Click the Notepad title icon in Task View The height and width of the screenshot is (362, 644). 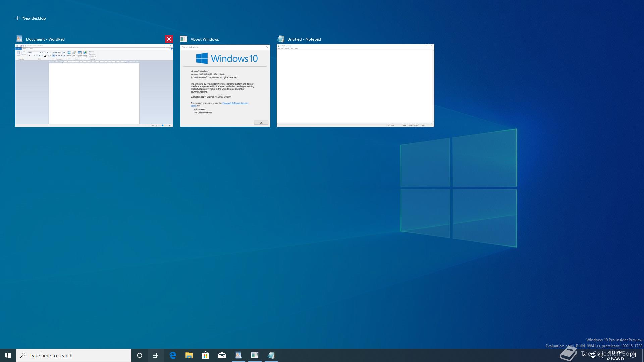[280, 39]
